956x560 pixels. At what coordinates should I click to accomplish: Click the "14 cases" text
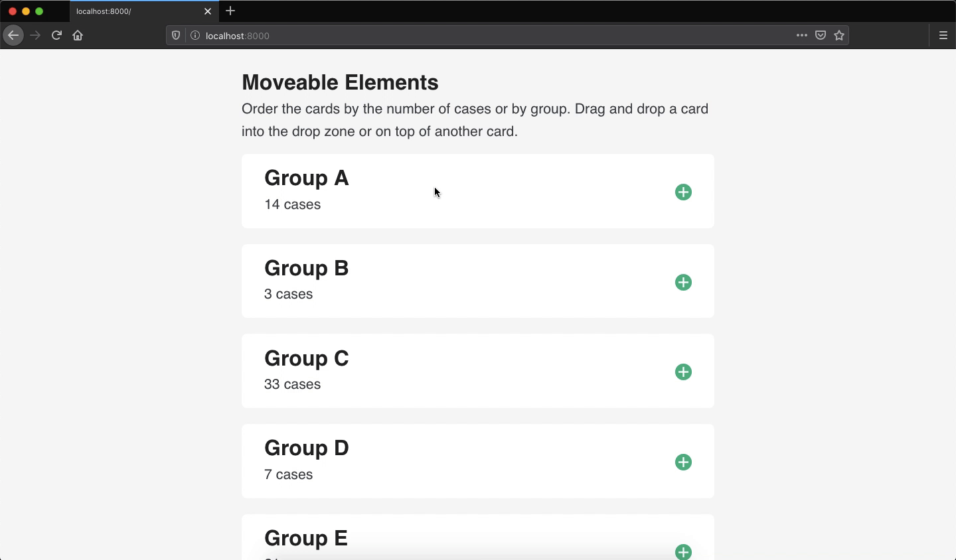293,204
